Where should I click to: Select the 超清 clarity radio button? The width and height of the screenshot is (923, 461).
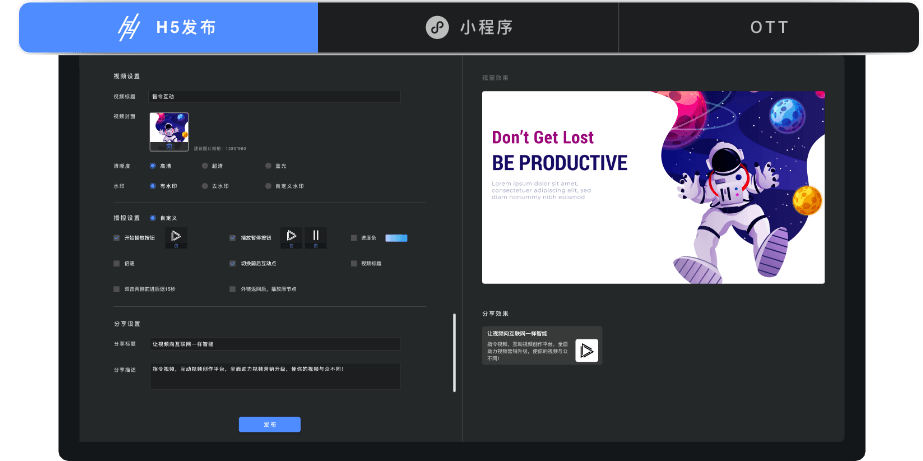(x=205, y=166)
